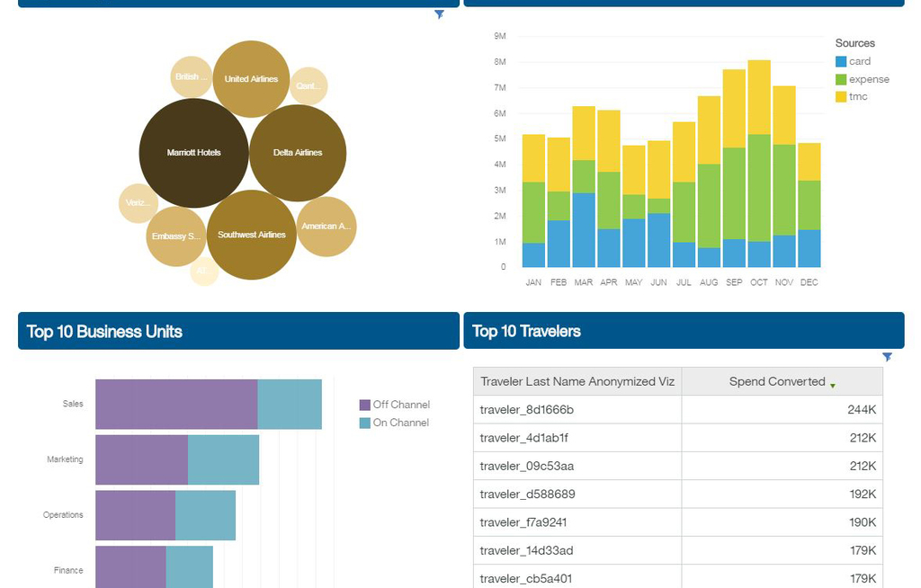Select the traveler_cb5a401 row
The height and width of the screenshot is (588, 921).
pyautogui.click(x=678, y=577)
